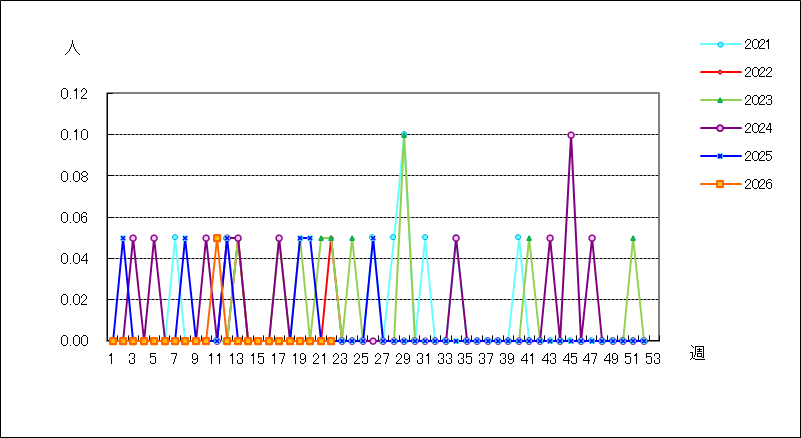Screen dimensions: 801x438
Task: Click the blue 2025 point at week 2
Action: pyautogui.click(x=123, y=238)
